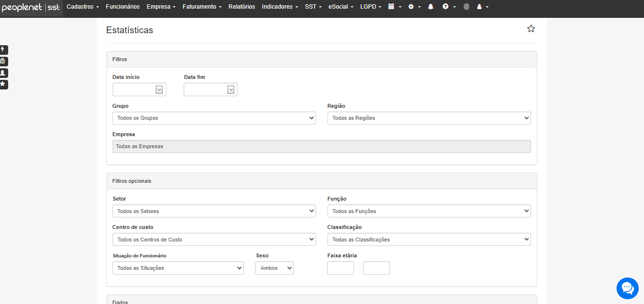The image size is (644, 304).
Task: Open the Cadastros menu
Action: point(83,7)
